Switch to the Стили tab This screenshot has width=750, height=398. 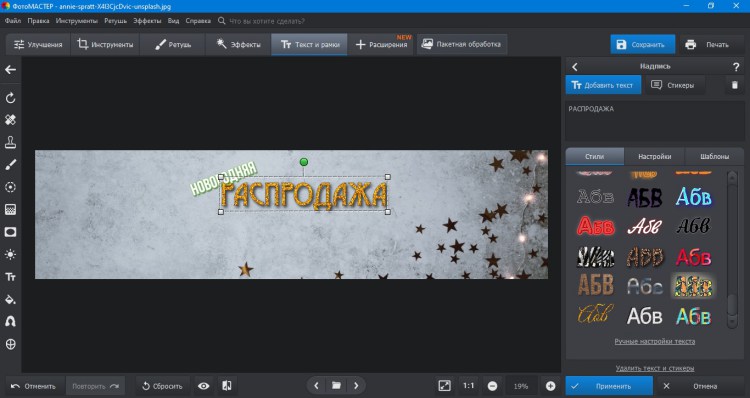[595, 156]
